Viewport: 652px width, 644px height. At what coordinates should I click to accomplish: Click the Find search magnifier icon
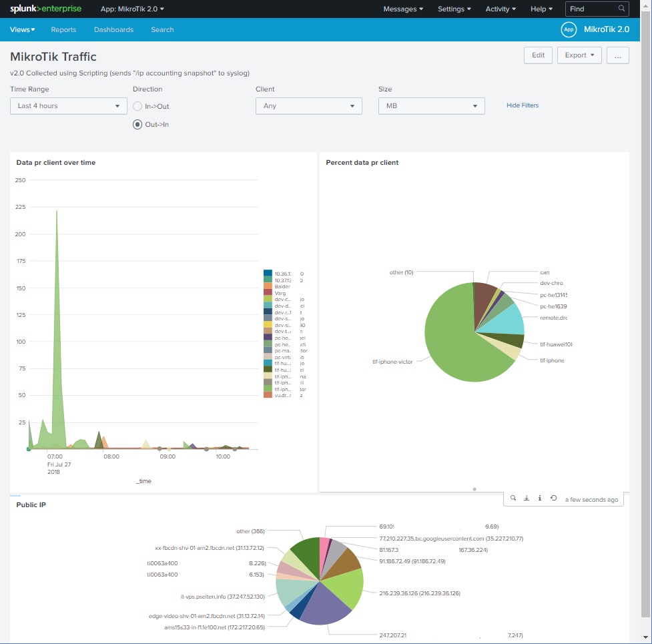pos(621,9)
